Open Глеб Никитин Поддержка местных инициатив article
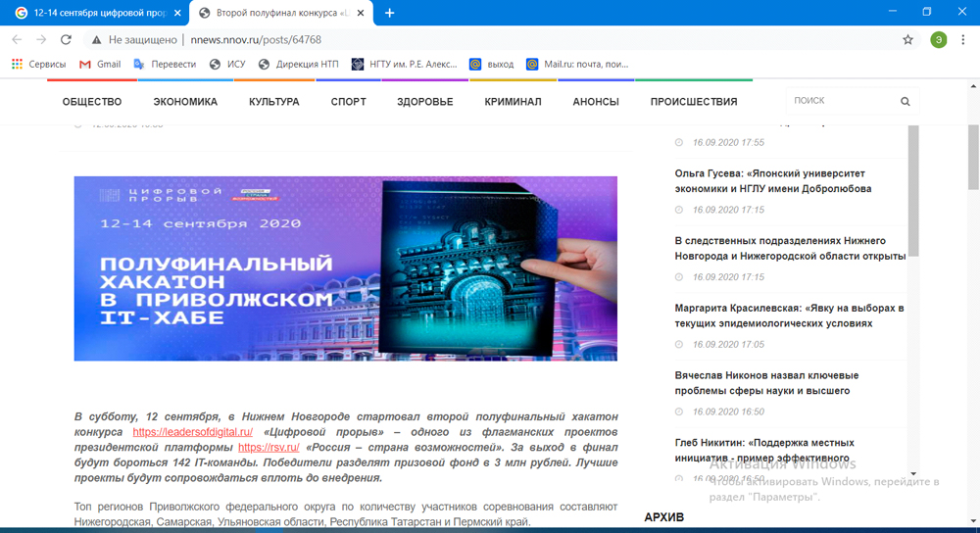Screen dimensions: 980x533 (764, 451)
